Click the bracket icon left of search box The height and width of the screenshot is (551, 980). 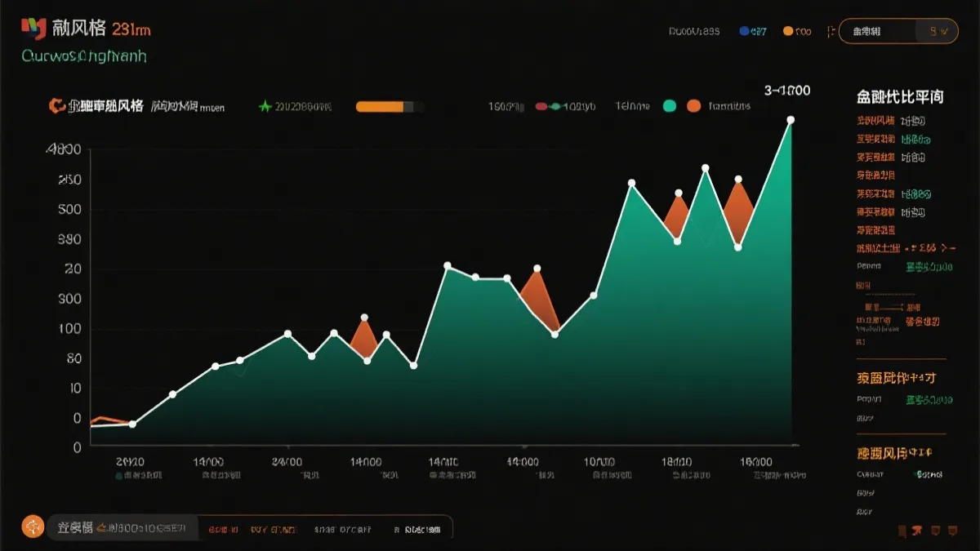coord(830,32)
